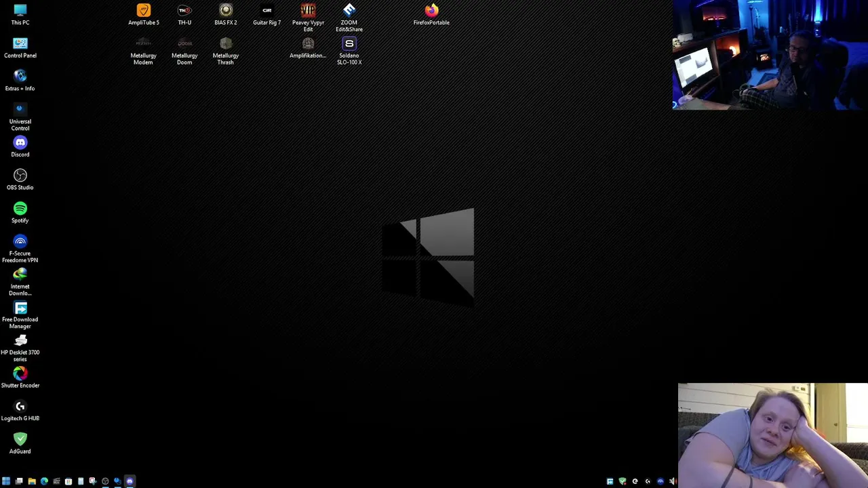
Task: Open the Soldano SLO-100 X shortcut
Action: point(349,51)
